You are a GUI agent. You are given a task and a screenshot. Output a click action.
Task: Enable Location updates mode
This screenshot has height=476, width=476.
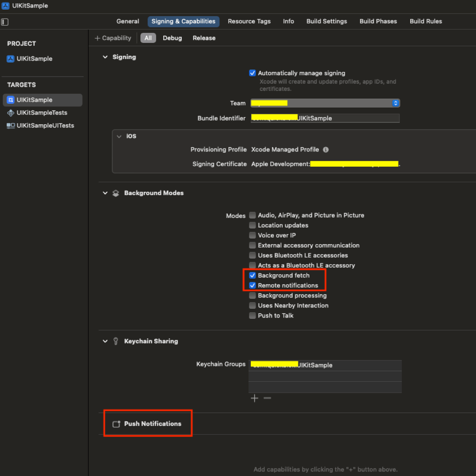(252, 225)
